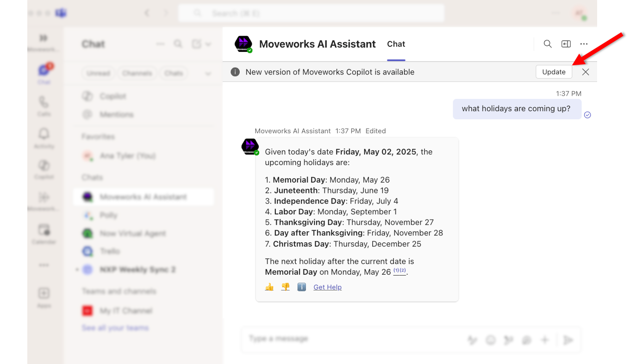Click the top Search bar
636x364 pixels.
[x=311, y=13]
